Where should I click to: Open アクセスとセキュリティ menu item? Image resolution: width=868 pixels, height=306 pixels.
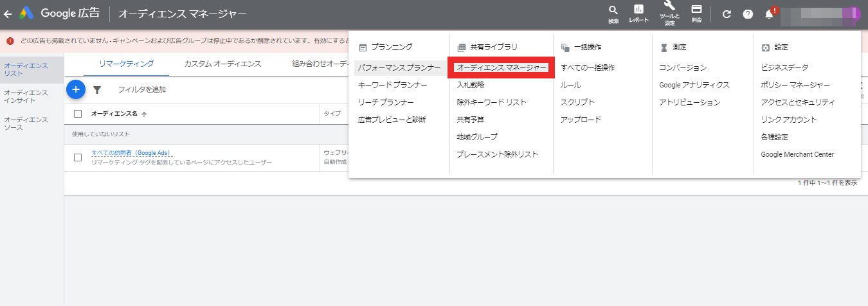(x=798, y=102)
